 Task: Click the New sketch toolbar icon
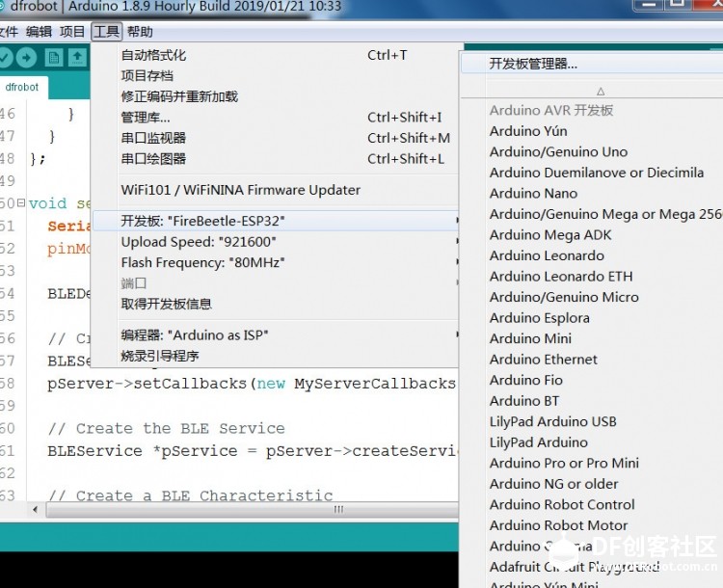(54, 58)
